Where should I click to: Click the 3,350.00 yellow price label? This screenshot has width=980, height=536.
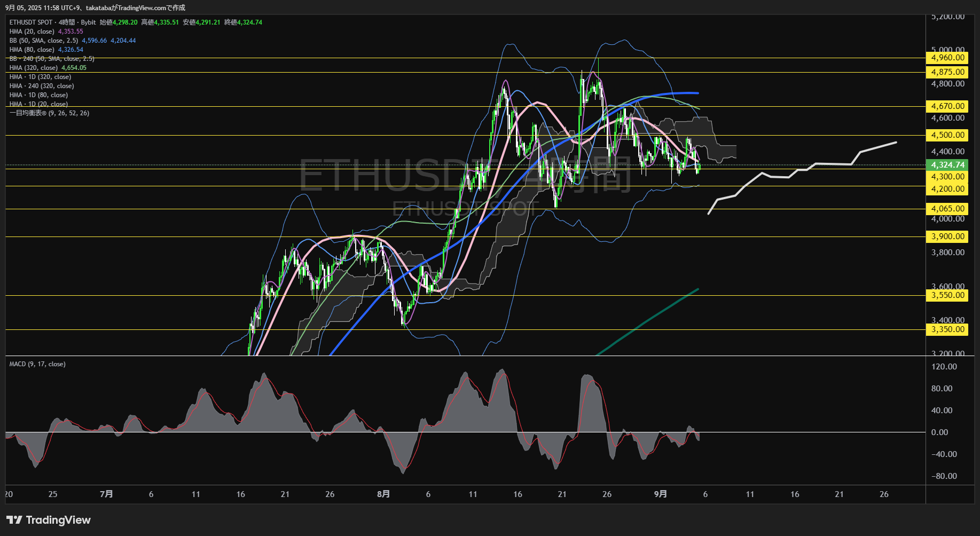947,329
